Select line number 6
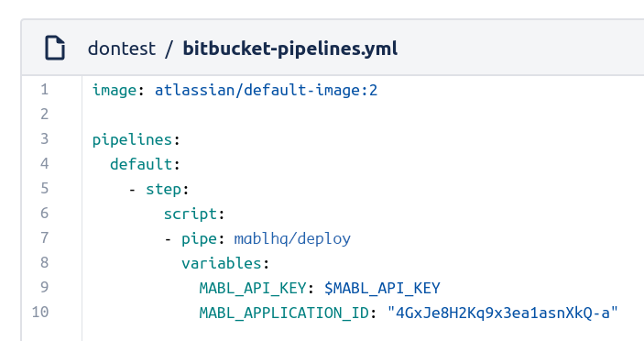 click(x=44, y=213)
